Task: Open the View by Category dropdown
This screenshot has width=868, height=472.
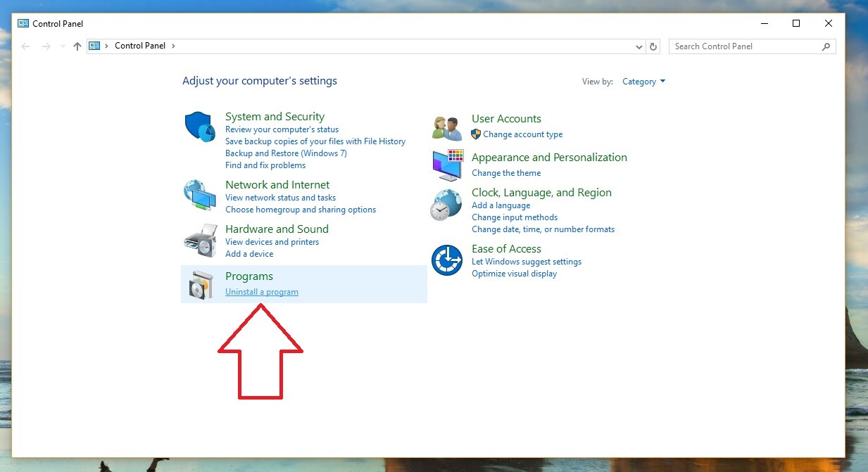Action: 643,82
